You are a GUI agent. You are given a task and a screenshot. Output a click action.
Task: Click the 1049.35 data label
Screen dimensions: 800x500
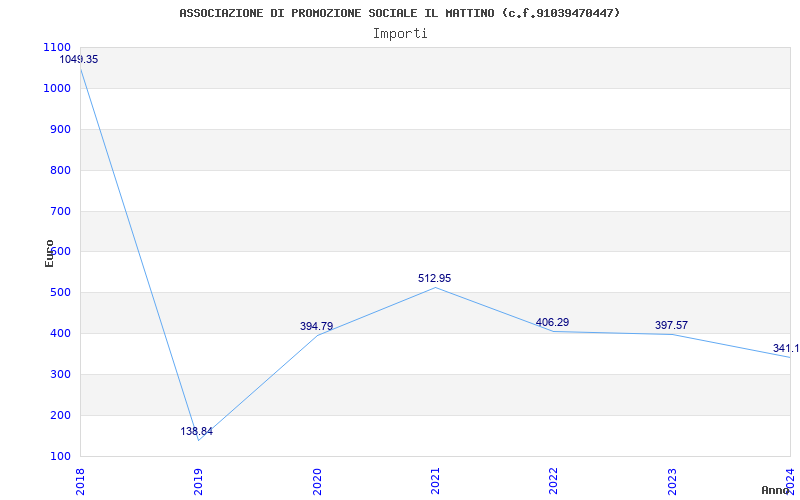tap(79, 59)
